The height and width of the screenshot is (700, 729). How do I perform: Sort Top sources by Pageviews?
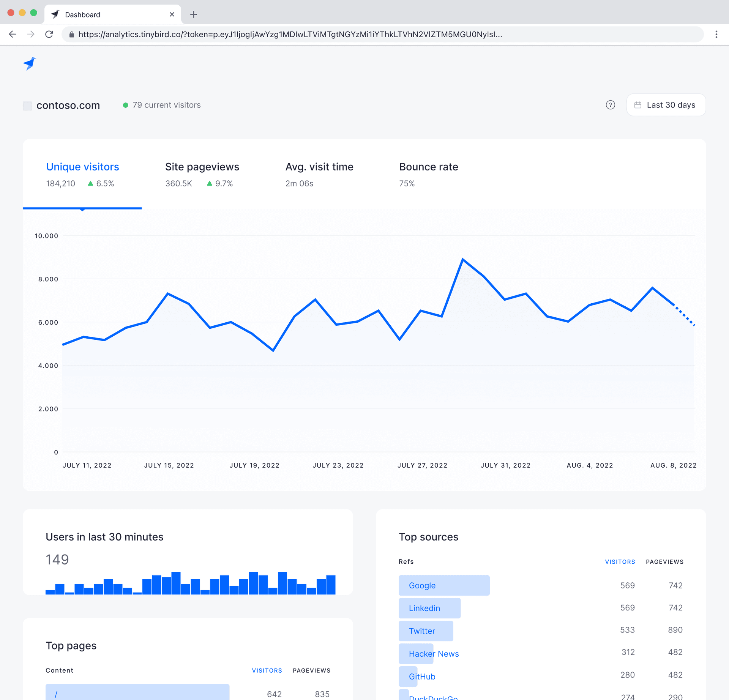tap(664, 562)
